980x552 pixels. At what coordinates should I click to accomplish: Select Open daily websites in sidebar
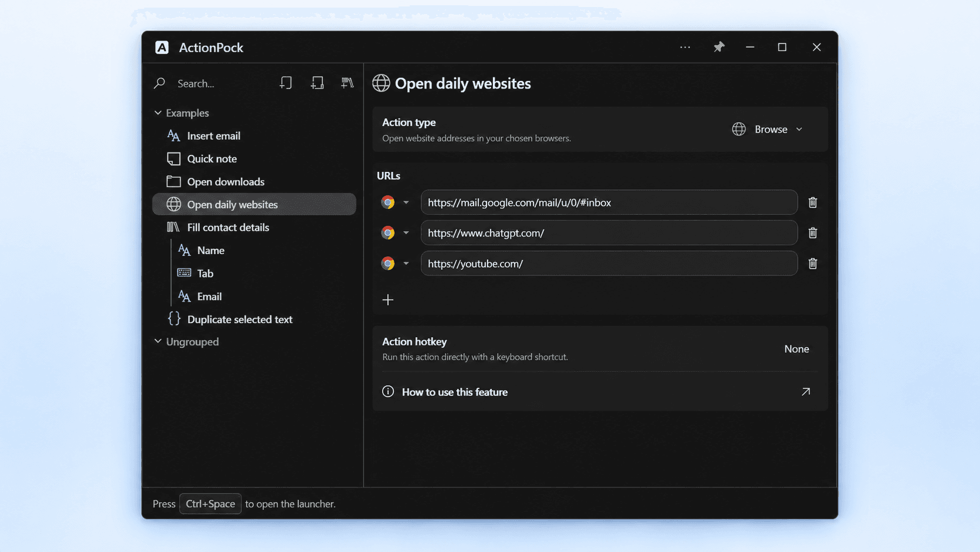point(254,204)
